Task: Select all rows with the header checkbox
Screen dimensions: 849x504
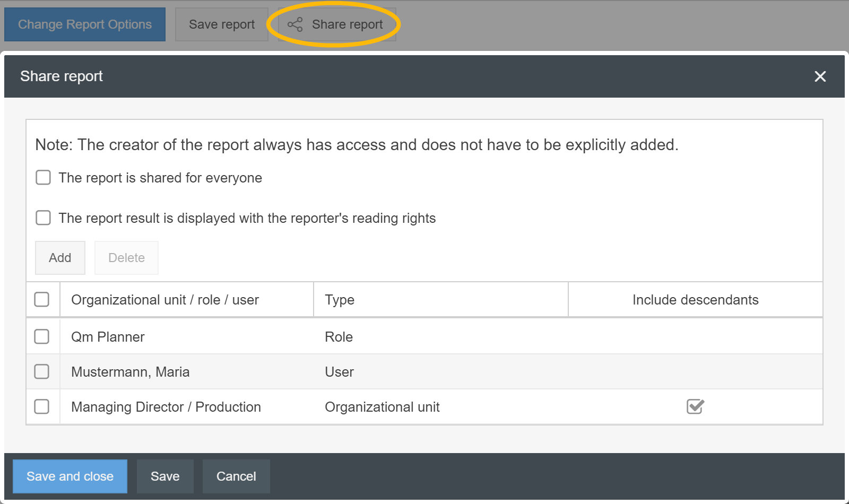Action: point(42,299)
